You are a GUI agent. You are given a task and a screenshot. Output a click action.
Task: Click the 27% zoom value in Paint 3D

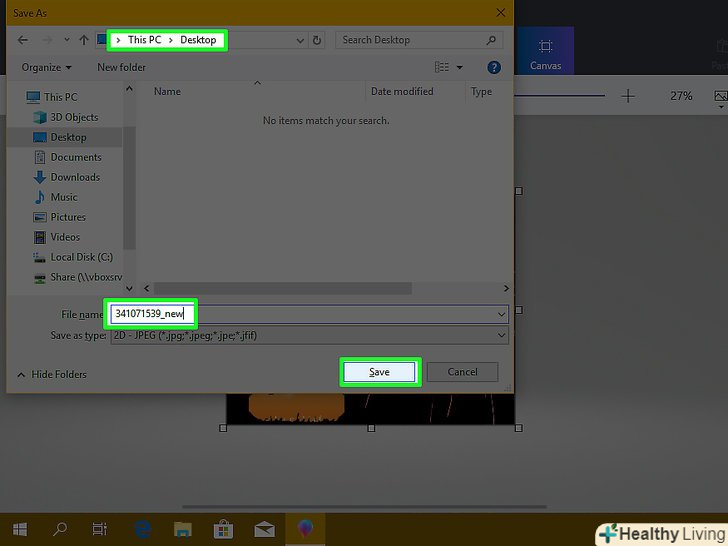pyautogui.click(x=681, y=96)
